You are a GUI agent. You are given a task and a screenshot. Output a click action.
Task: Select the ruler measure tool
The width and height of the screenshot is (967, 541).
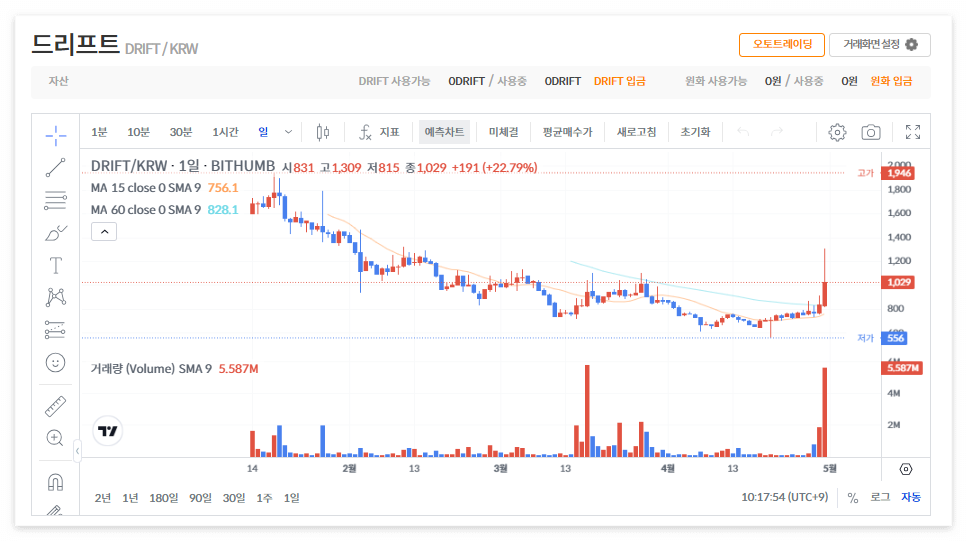pyautogui.click(x=56, y=407)
